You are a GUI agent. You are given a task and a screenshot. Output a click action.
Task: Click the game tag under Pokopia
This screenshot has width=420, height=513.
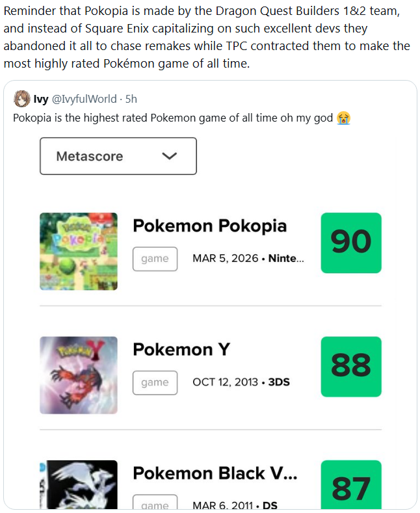[x=155, y=259]
